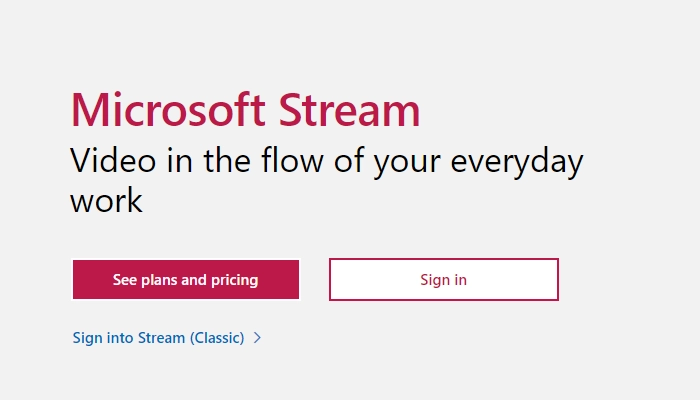Image resolution: width=700 pixels, height=400 pixels.
Task: Open pricing via See plans button
Action: 185,280
